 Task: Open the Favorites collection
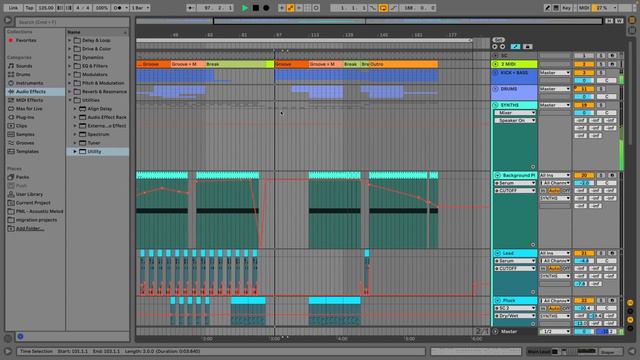[26, 40]
